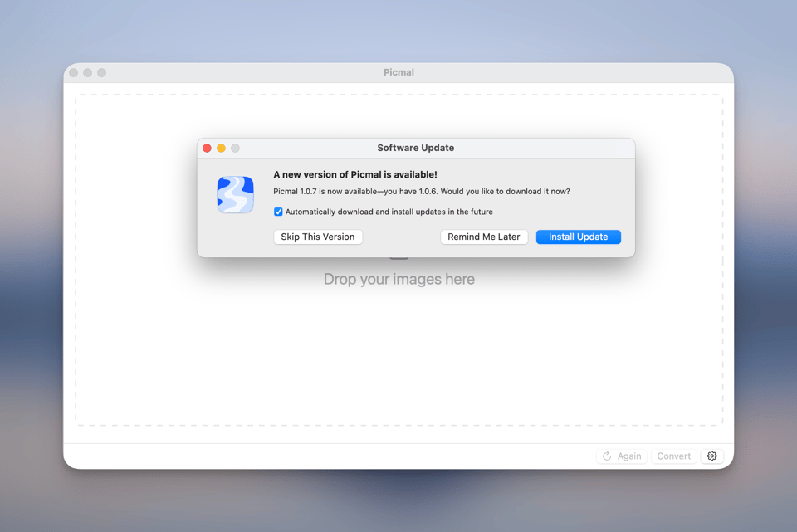Open settings with the gear icon
The height and width of the screenshot is (532, 797).
pos(711,456)
